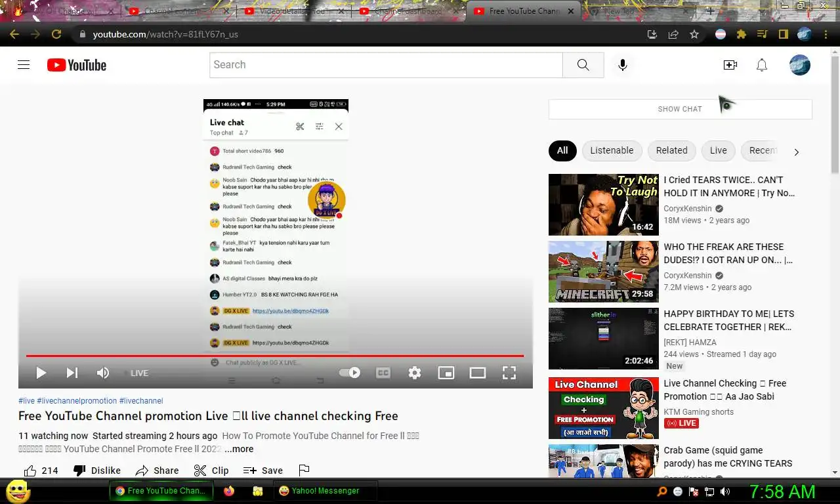The image size is (840, 504).
Task: Visit the [REKT] HAMZA channel
Action: point(690,343)
